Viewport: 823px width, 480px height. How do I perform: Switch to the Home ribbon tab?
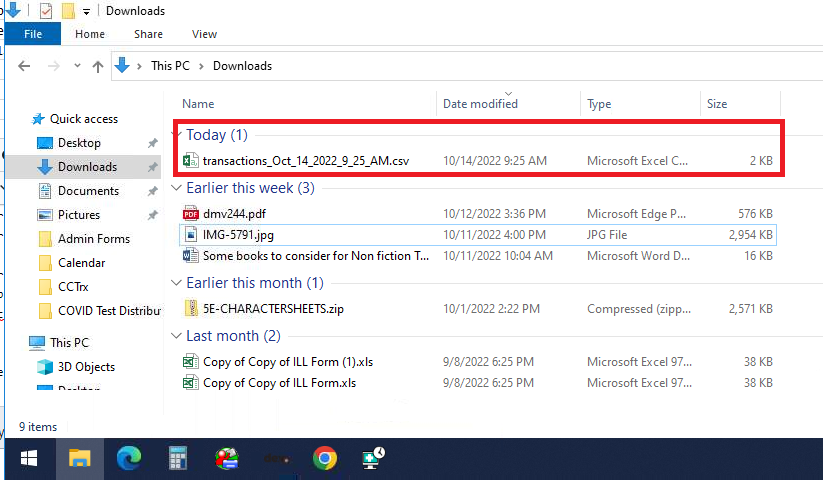[x=90, y=34]
